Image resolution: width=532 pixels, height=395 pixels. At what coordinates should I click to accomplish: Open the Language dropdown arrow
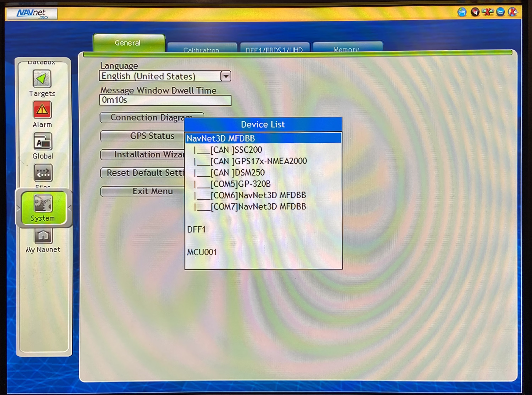[226, 76]
